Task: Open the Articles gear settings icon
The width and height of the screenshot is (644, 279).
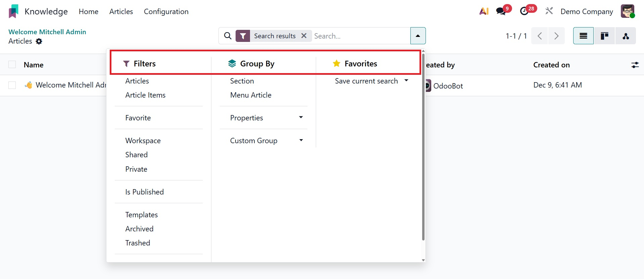Action: coord(39,41)
